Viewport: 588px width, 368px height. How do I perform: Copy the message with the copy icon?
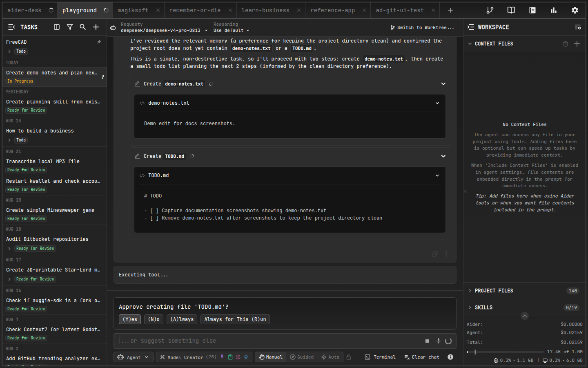point(435,254)
